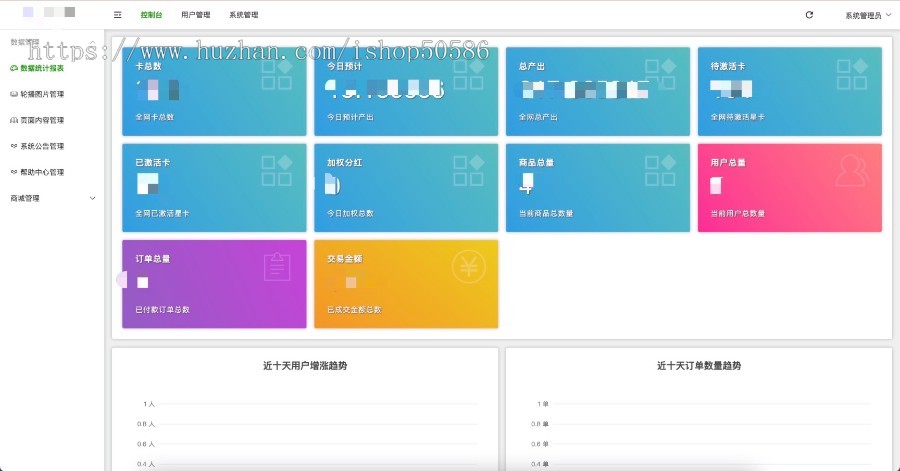
Task: Click the 商品总量 card title
Action: pos(536,162)
